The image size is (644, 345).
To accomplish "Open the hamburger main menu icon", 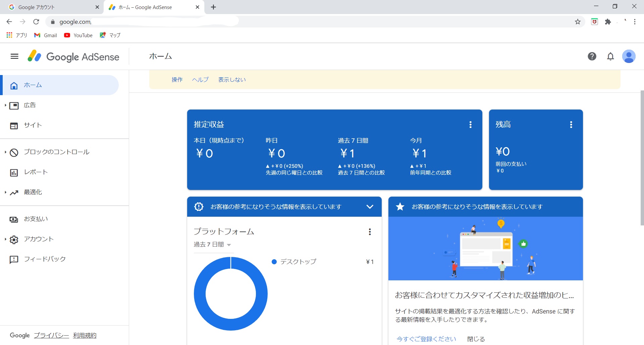I will coord(14,56).
